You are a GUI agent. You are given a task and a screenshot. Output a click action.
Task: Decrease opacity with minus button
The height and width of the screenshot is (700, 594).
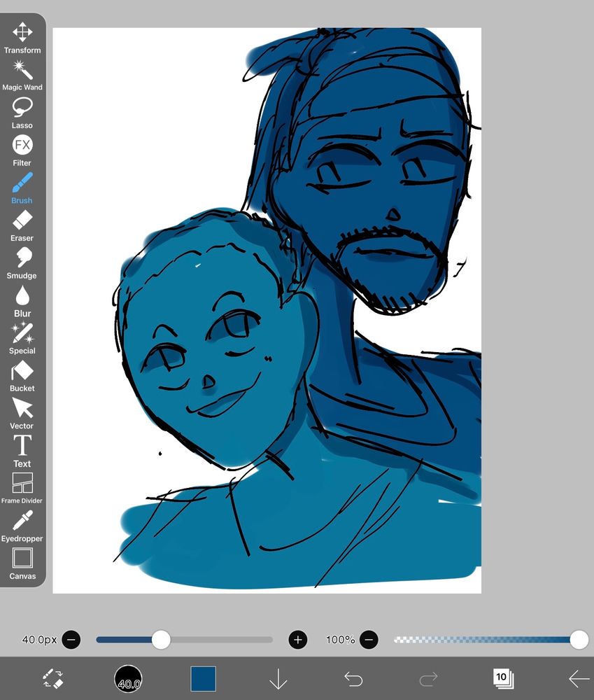pyautogui.click(x=369, y=640)
